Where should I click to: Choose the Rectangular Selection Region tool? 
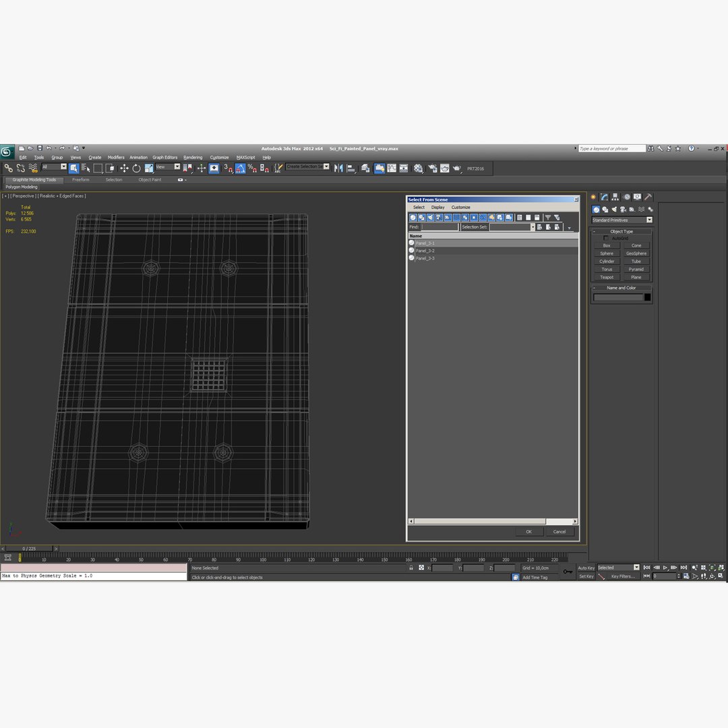tap(98, 168)
